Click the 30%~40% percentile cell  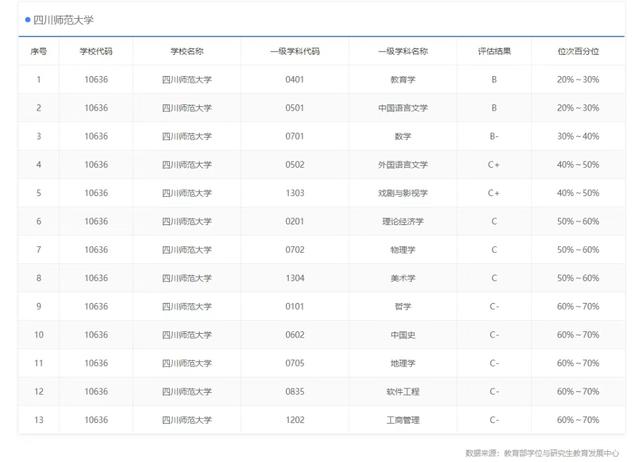[x=578, y=136]
